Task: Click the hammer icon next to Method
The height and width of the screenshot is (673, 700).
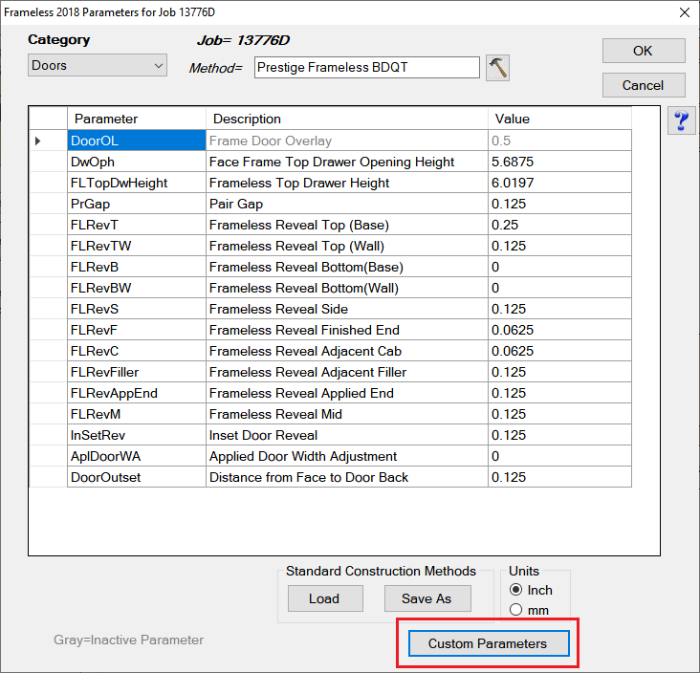Action: click(x=497, y=67)
